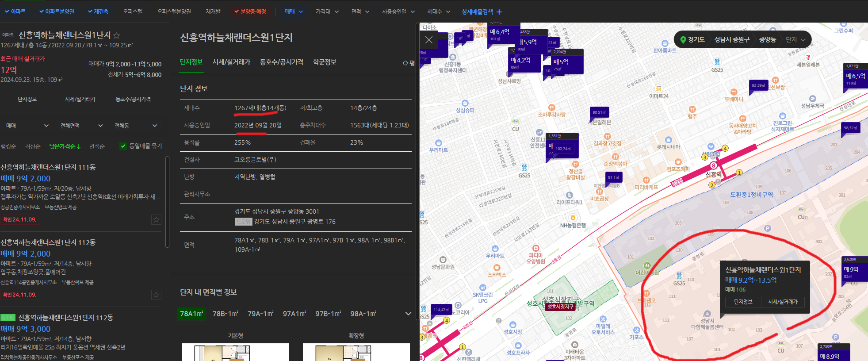
Task: Select the 97A1㎡ area tab
Action: tap(294, 314)
